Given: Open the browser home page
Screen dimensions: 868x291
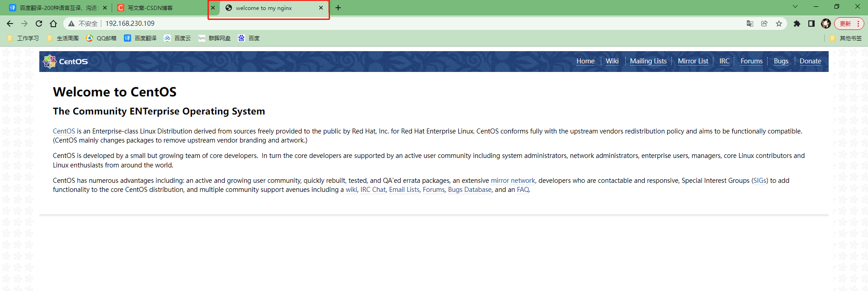Looking at the screenshot, I should pyautogui.click(x=53, y=24).
